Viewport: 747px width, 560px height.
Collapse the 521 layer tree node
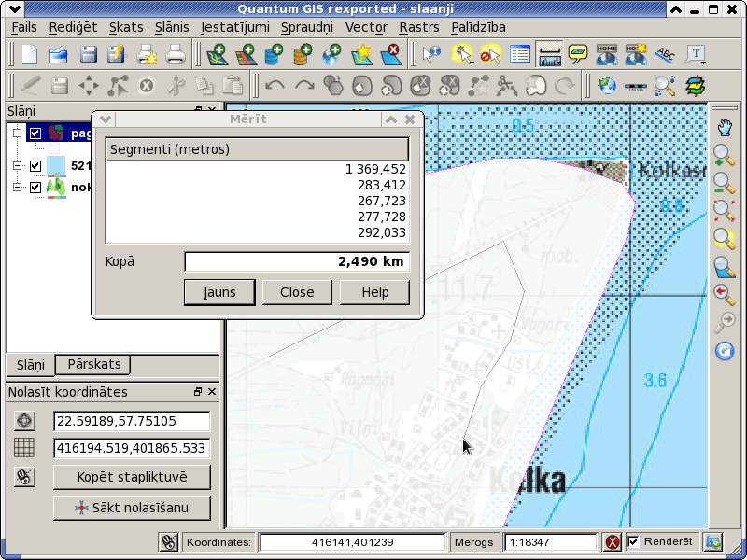pyautogui.click(x=17, y=166)
